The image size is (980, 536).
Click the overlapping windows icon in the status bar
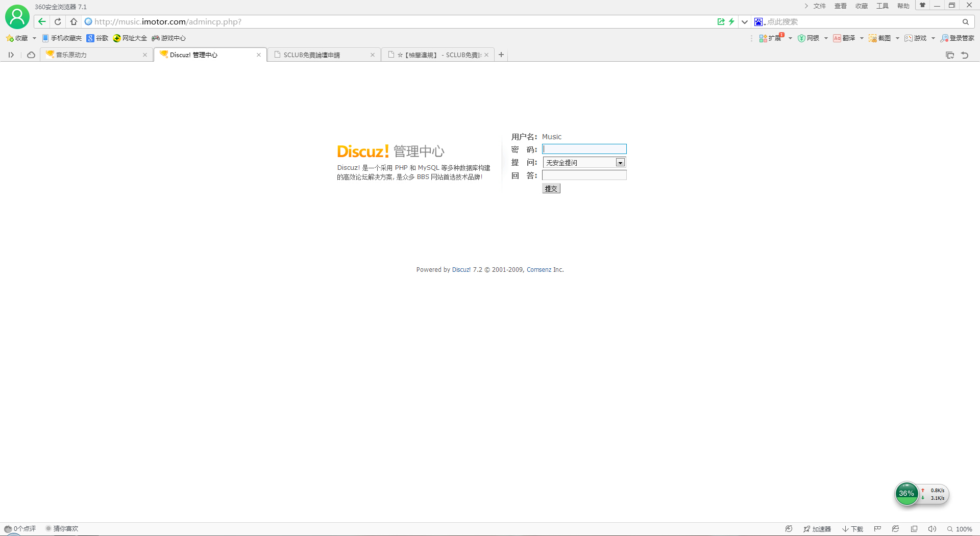pos(914,529)
